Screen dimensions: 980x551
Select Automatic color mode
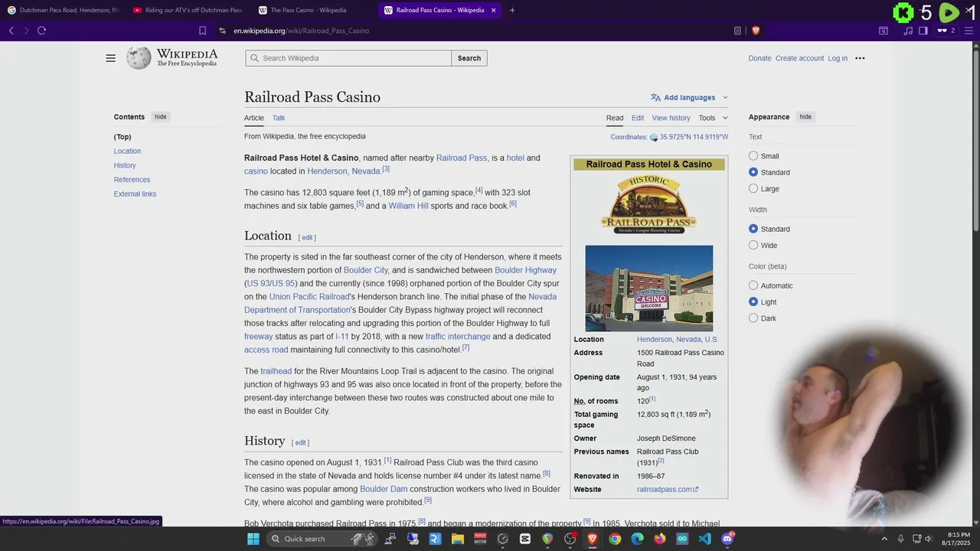point(753,285)
